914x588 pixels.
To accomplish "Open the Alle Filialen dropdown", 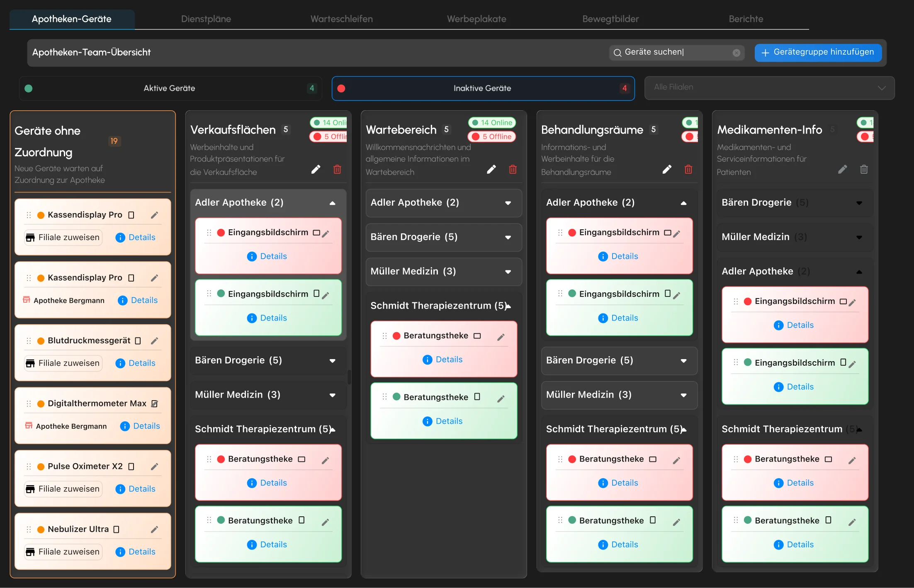I will tap(769, 88).
